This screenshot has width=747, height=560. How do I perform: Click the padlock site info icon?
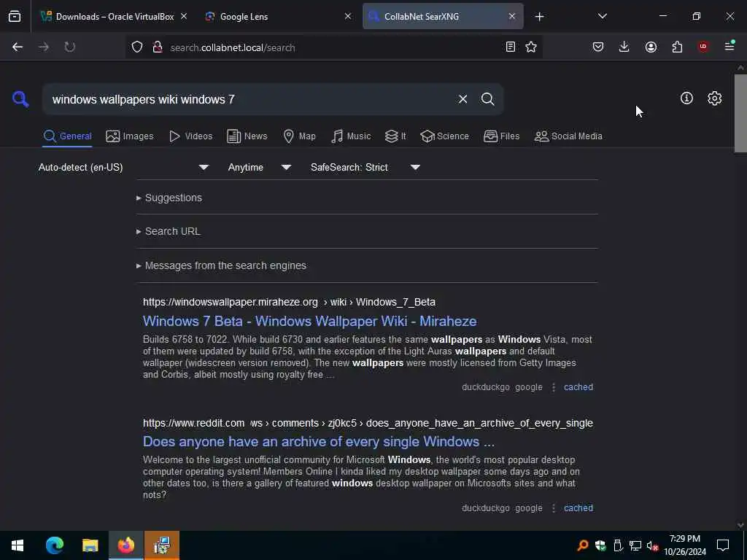[x=158, y=47]
